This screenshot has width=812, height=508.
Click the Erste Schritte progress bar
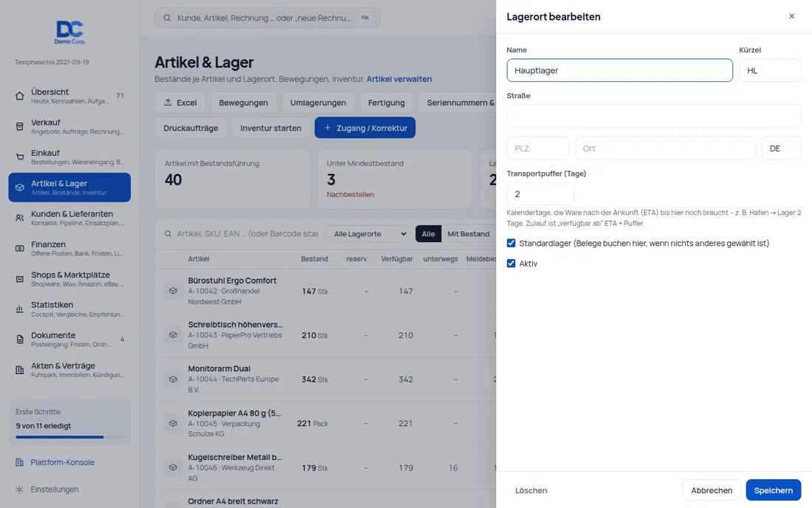tap(70, 437)
